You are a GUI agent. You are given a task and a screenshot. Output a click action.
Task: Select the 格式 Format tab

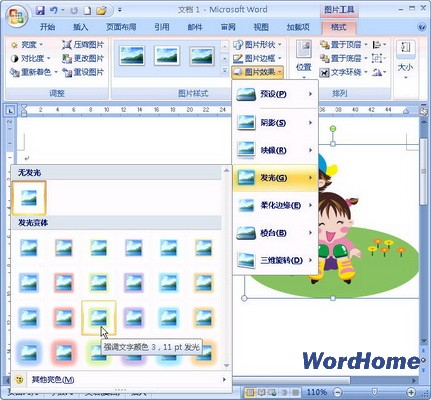click(x=339, y=27)
